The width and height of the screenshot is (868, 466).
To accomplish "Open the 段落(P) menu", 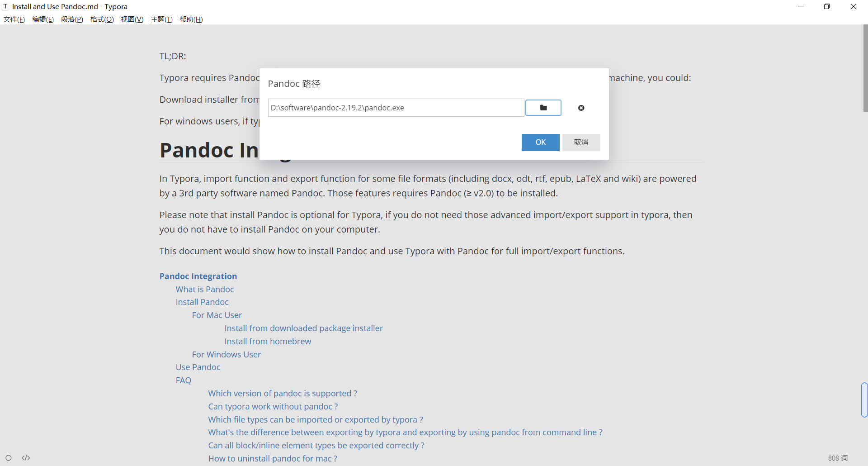I will point(72,19).
